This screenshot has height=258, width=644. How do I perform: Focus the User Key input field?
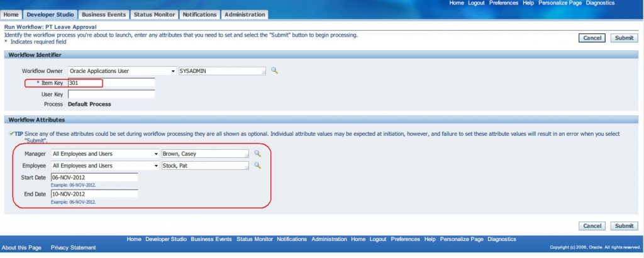coord(111,94)
